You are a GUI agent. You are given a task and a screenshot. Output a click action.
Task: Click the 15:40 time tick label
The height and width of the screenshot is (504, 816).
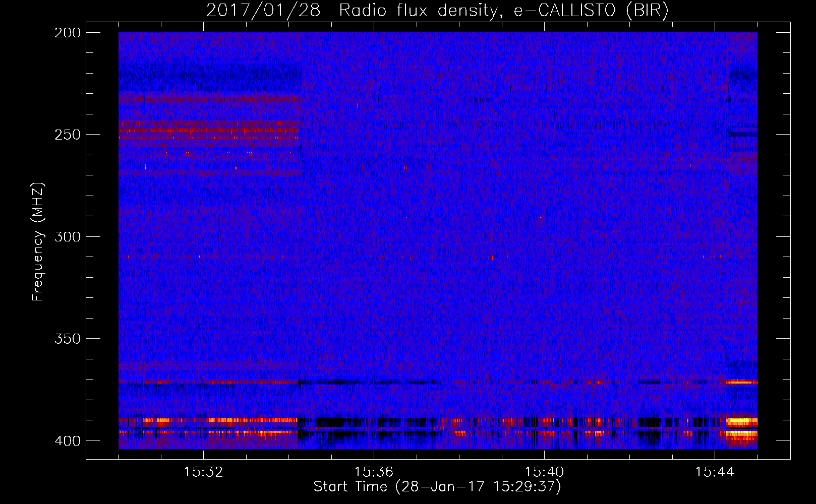pyautogui.click(x=544, y=472)
